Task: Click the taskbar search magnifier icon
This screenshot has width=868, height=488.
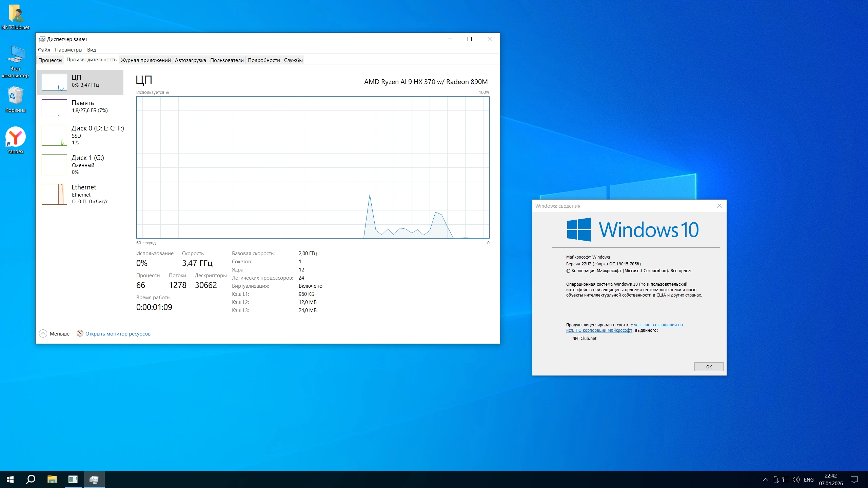Action: point(31,479)
